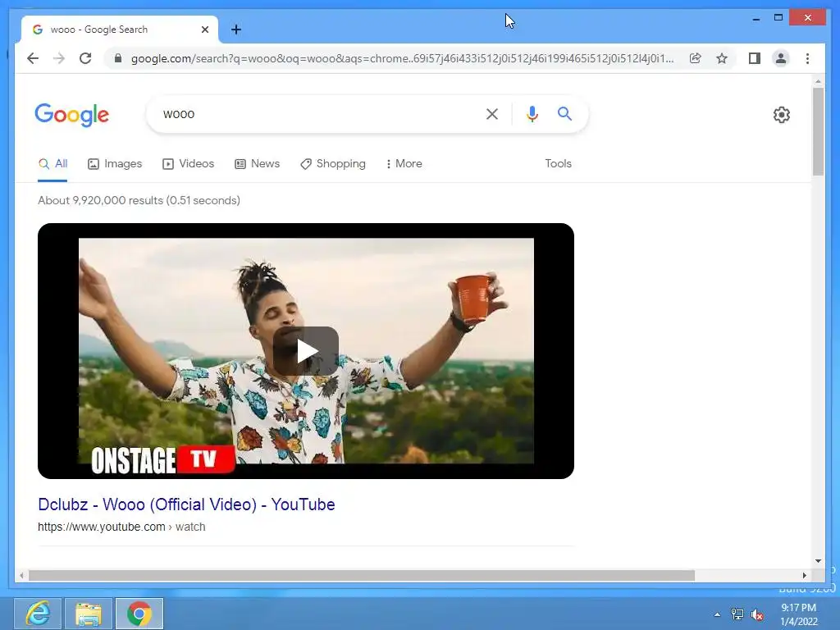Launch Internet Explorer from the taskbar
The width and height of the screenshot is (840, 630).
click(38, 614)
